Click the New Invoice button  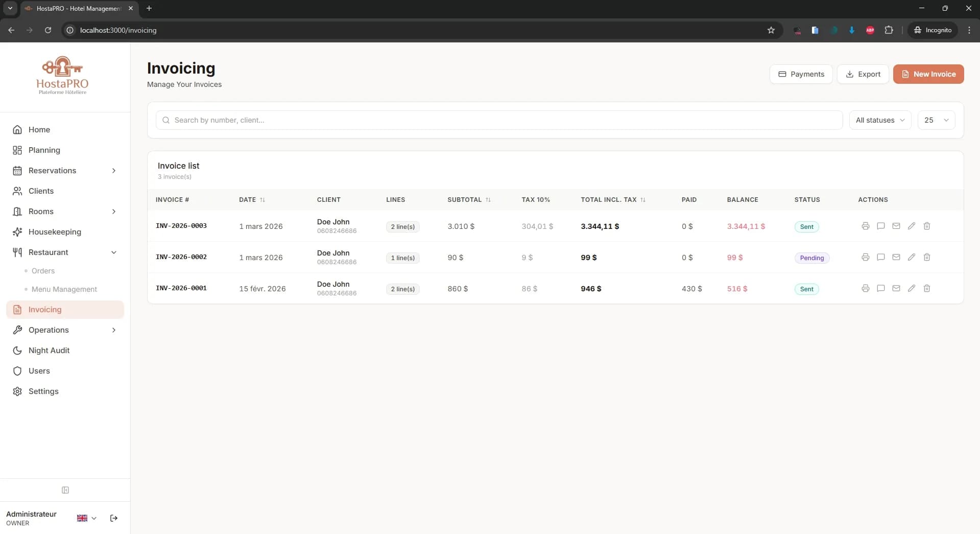pos(928,74)
